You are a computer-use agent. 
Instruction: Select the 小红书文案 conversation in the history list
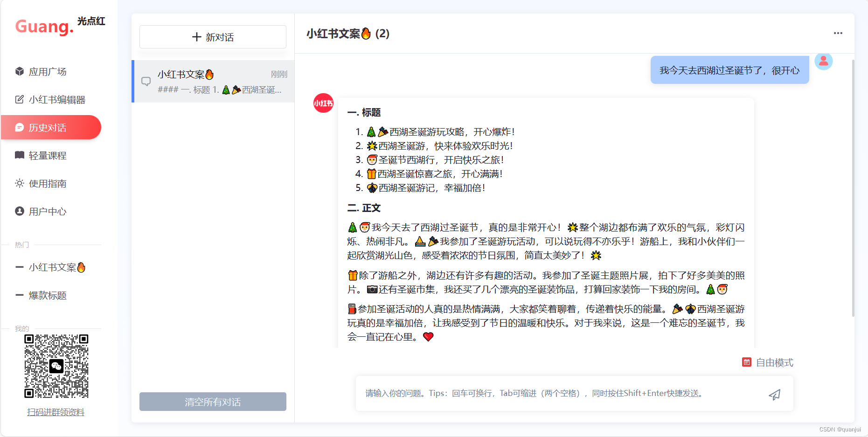click(x=213, y=82)
